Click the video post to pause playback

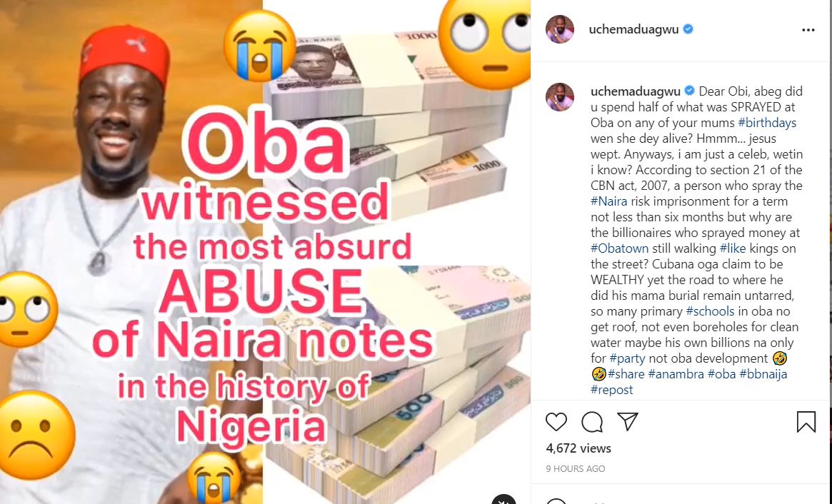265,252
